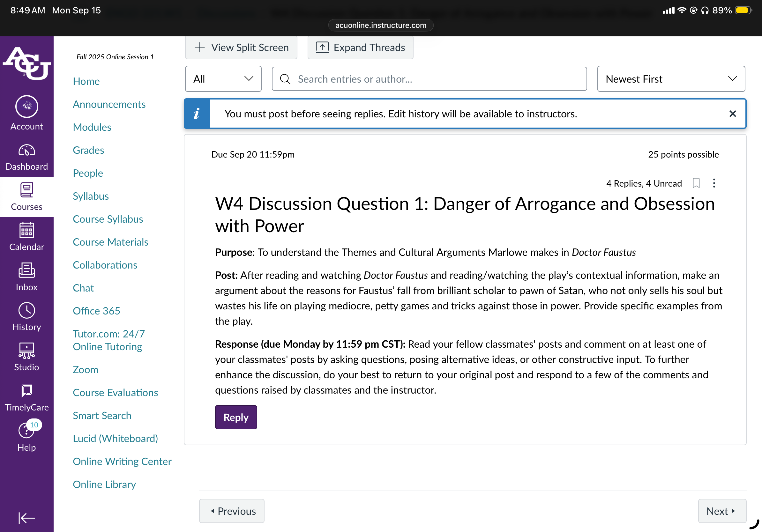Open TimelyCare
Viewport: 762px width, 532px height.
pos(26,397)
